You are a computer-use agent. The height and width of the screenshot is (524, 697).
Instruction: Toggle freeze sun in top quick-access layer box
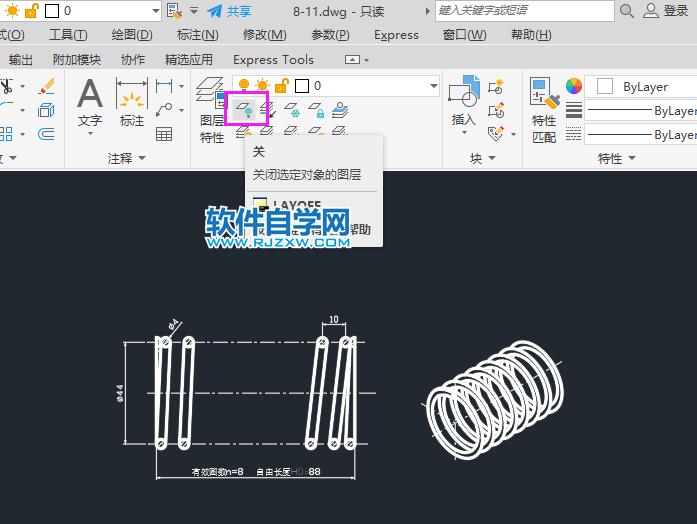click(x=12, y=10)
